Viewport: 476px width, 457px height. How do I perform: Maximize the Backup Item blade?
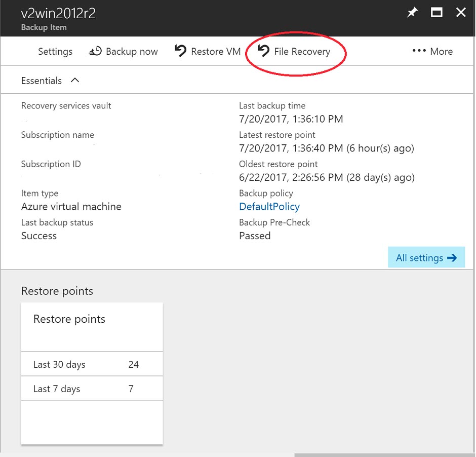437,12
